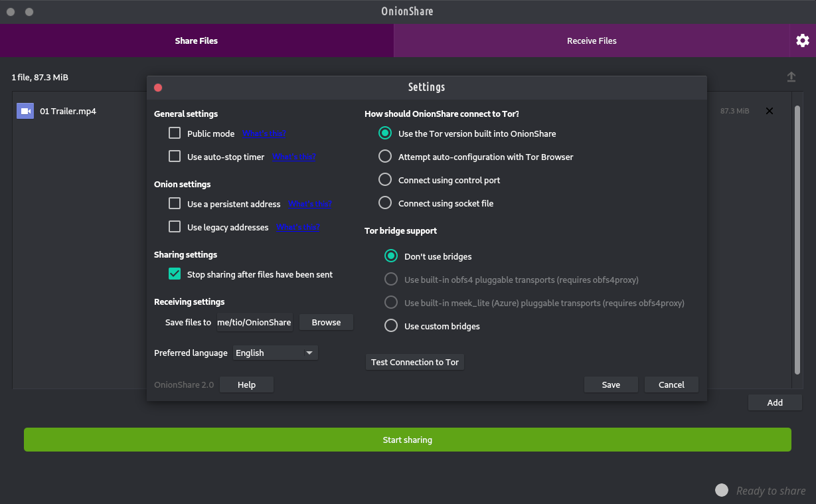Viewport: 816px width, 504px height.
Task: Click the Test Connection to Tor button
Action: 414,362
